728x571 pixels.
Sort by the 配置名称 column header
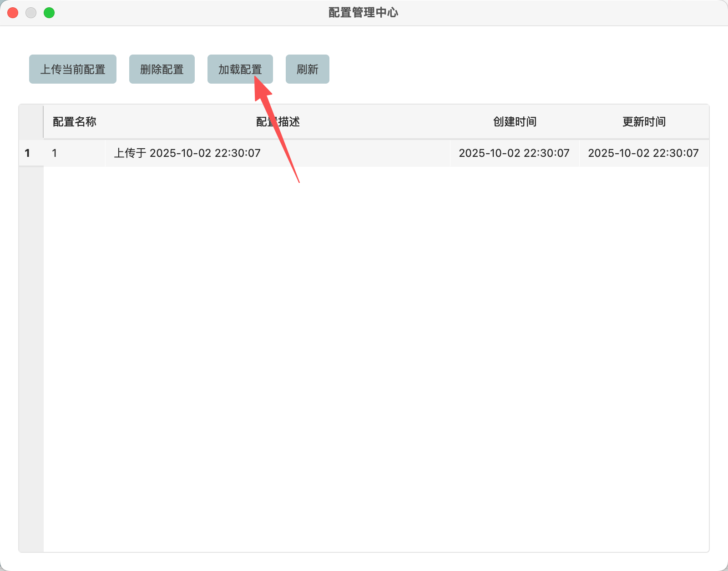pyautogui.click(x=74, y=122)
